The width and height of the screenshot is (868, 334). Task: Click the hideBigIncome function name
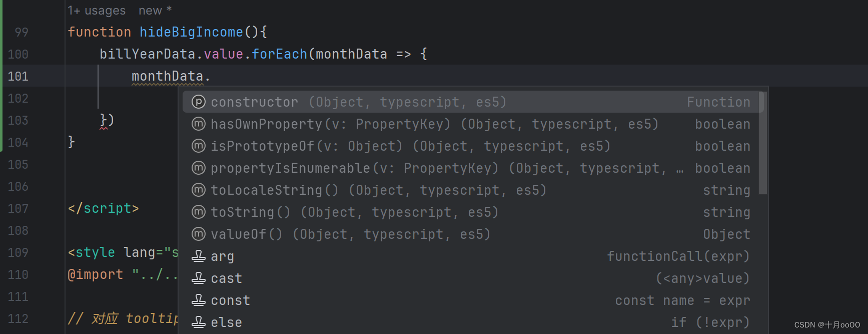191,32
